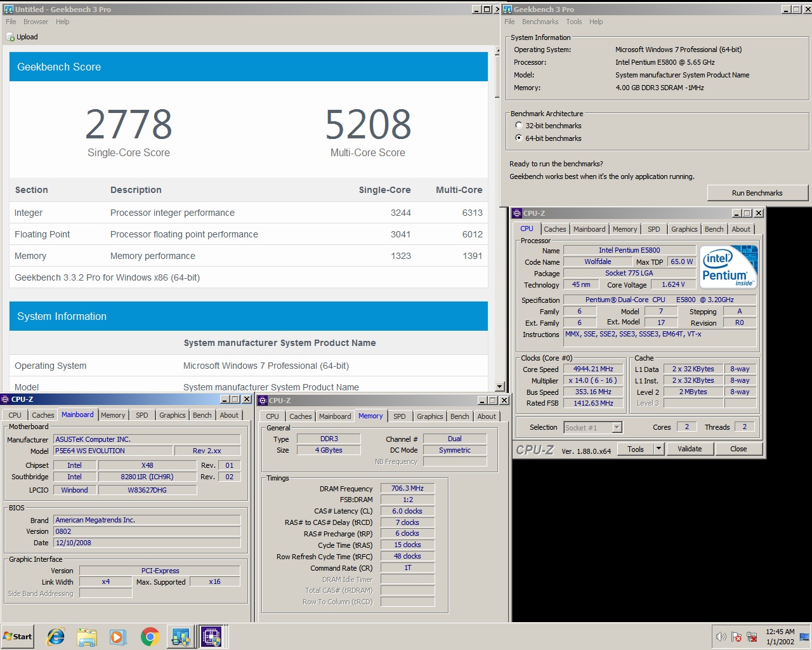Click BIOS date value 12/10/2008
Viewport: 812px width, 650px height.
(x=147, y=543)
